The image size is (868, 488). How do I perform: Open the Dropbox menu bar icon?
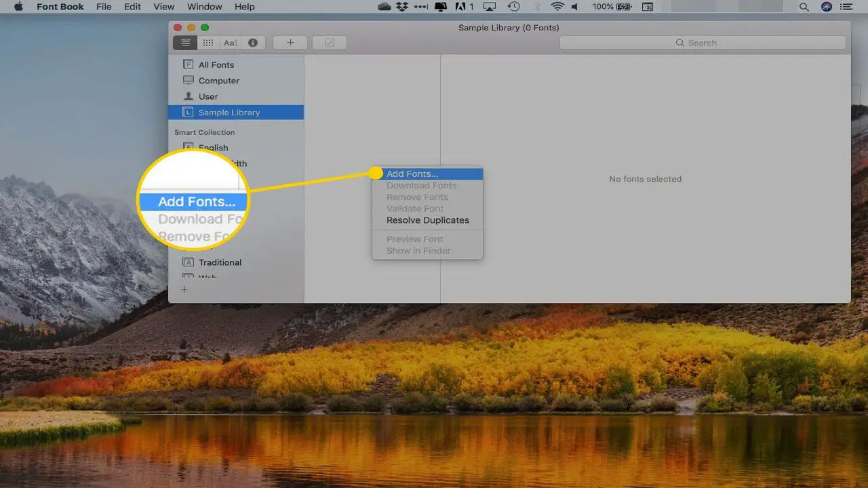pyautogui.click(x=403, y=7)
